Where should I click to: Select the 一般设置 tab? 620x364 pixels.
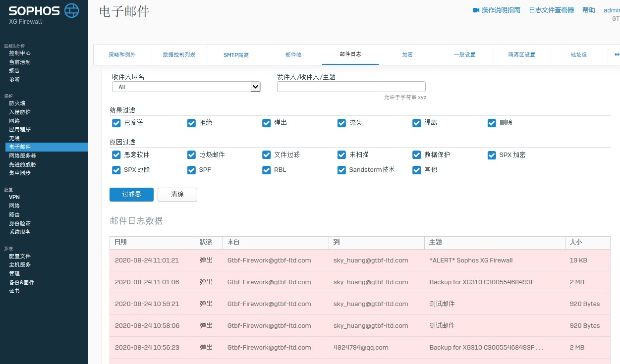tap(464, 55)
